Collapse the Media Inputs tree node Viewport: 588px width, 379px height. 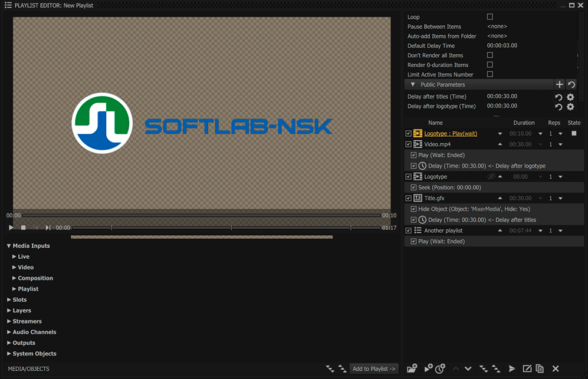[9, 246]
